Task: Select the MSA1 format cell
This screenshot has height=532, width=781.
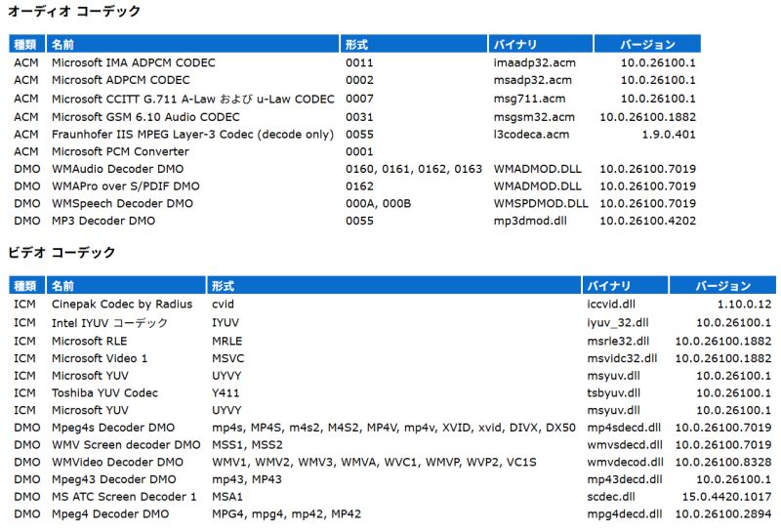Action: click(x=227, y=497)
